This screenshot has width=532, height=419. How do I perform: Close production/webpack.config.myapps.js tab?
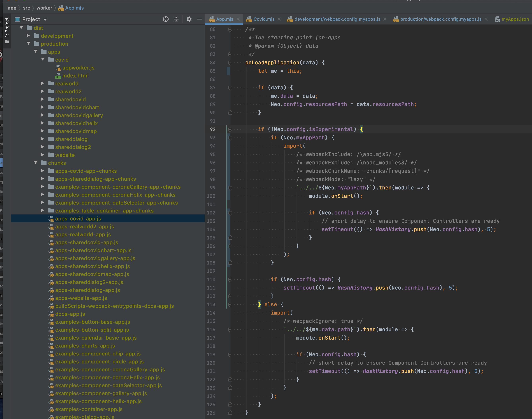[x=486, y=19]
